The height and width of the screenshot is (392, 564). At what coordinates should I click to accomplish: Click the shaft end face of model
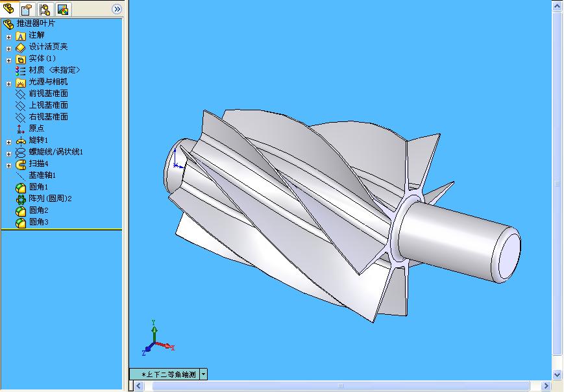(x=509, y=255)
